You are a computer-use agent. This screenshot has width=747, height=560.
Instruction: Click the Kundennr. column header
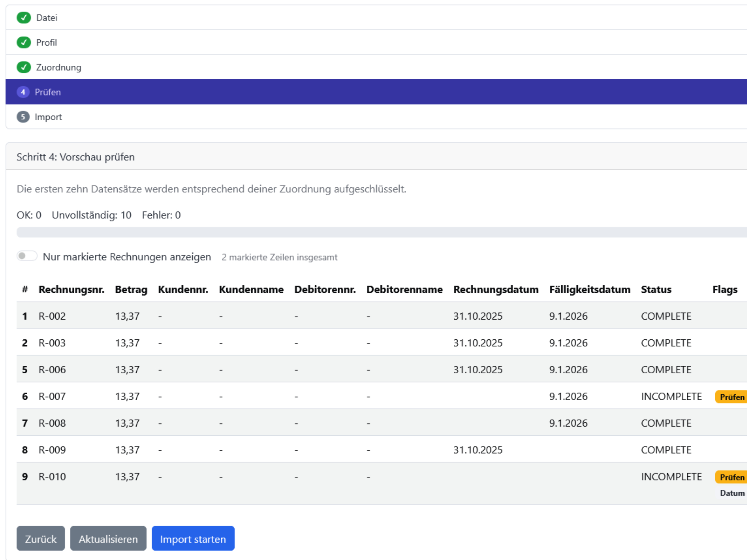[183, 289]
